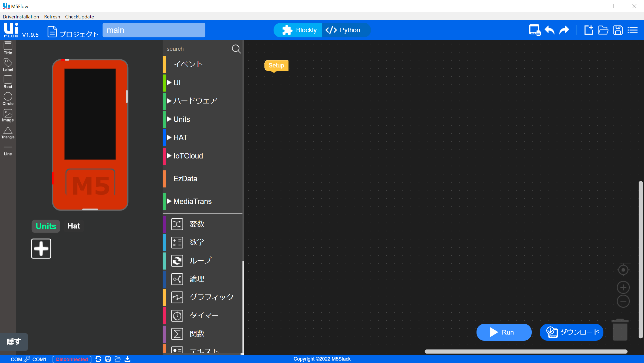644x363 pixels.
Task: Click the status bar save icon
Action: [108, 359]
